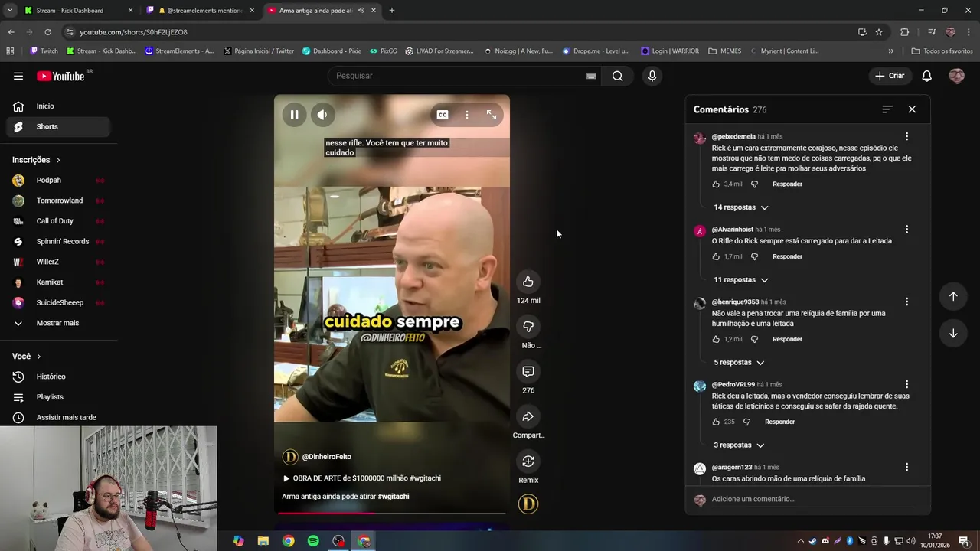Open the YouTube hamburger guide menu
The width and height of the screenshot is (980, 551).
18,76
